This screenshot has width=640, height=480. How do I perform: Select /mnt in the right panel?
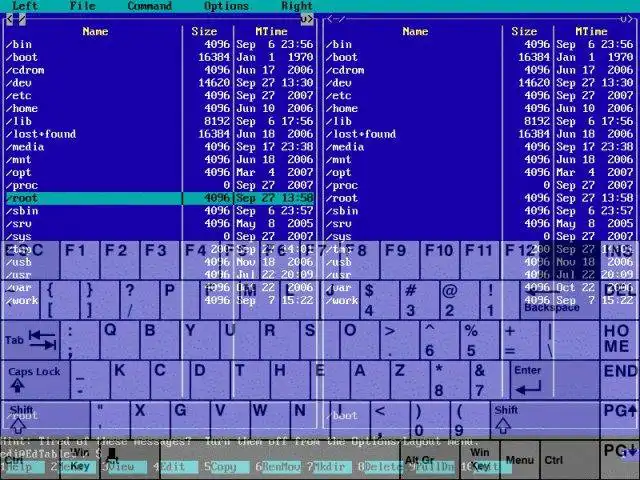coord(479,160)
